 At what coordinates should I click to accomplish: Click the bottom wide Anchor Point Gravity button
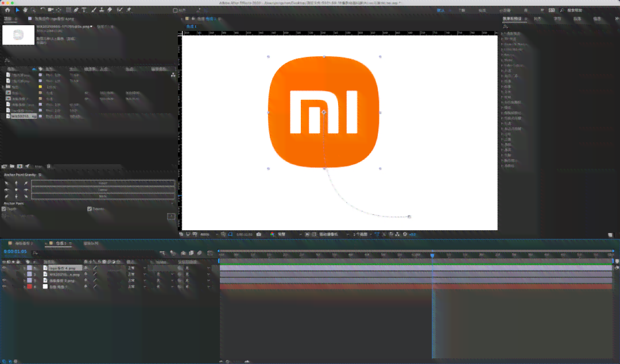(x=103, y=196)
